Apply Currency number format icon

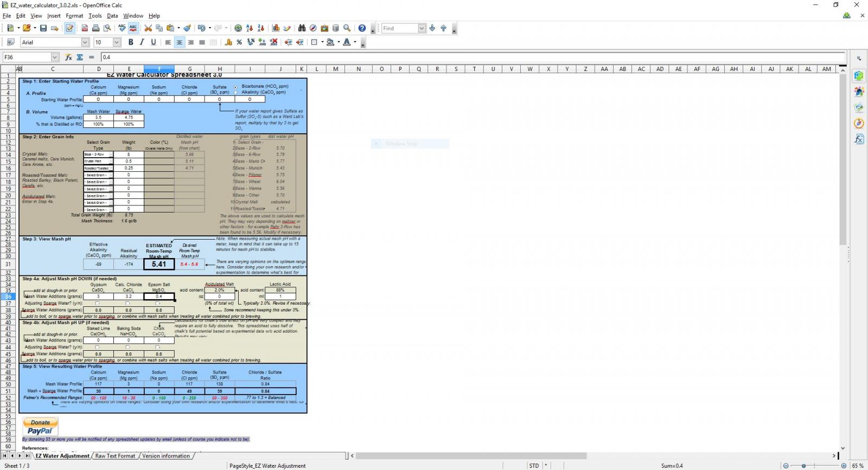(x=228, y=42)
